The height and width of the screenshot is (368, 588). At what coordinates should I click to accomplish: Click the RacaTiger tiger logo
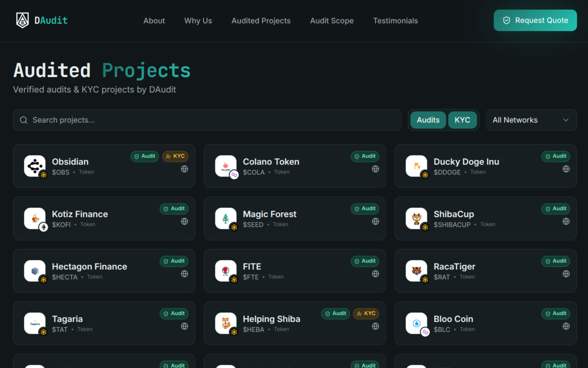click(417, 271)
